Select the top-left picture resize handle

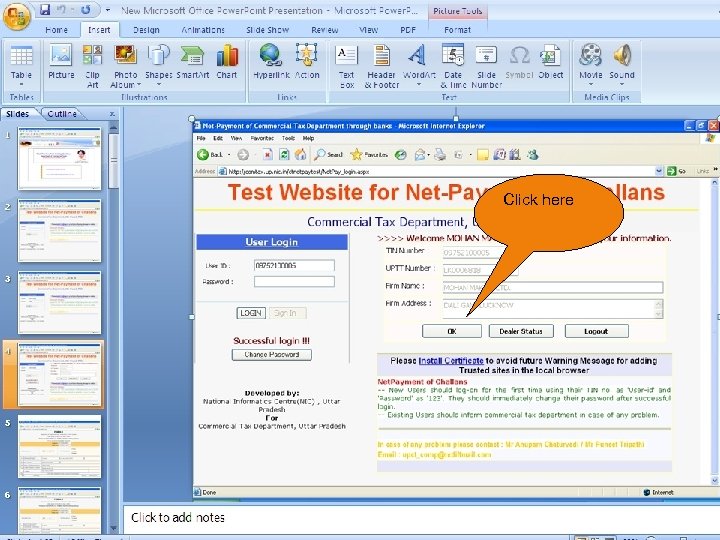tap(192, 118)
